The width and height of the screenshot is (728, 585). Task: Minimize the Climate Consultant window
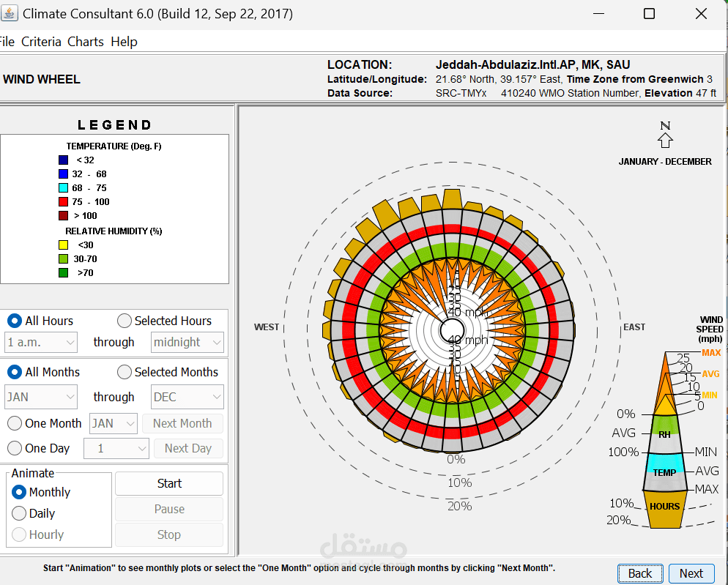point(598,13)
